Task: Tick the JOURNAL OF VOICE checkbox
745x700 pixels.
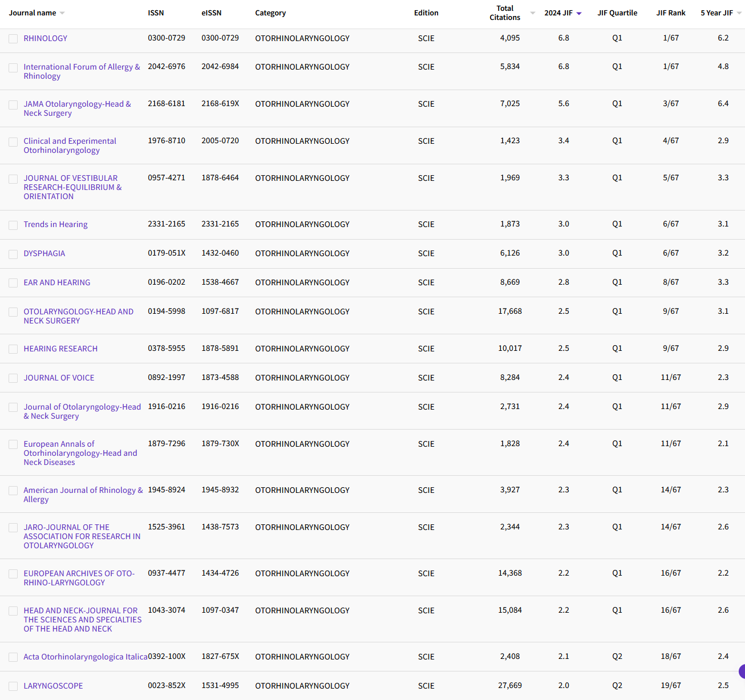Action: [13, 378]
